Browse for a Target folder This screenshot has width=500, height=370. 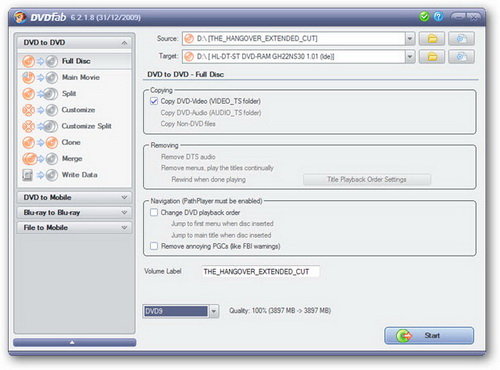click(432, 57)
